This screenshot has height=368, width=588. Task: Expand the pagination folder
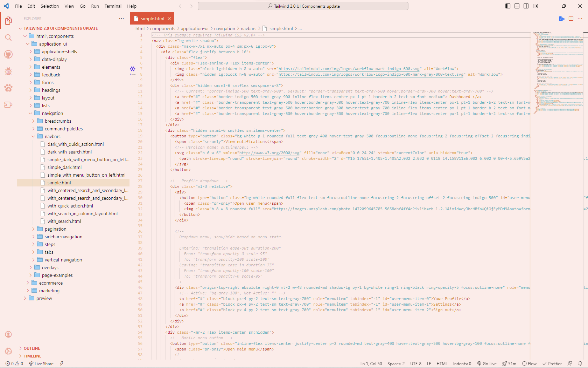point(55,229)
